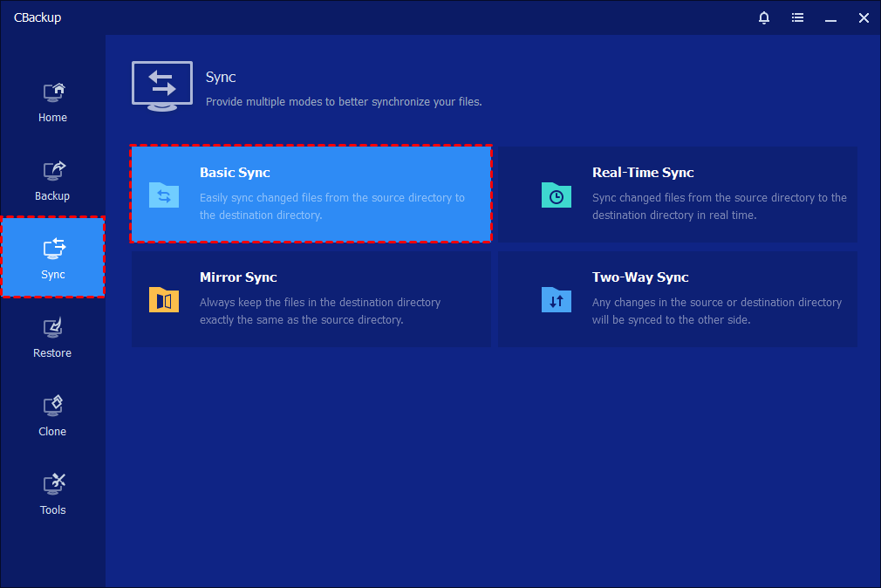
Task: Select the Basic Sync title text
Action: (x=235, y=173)
